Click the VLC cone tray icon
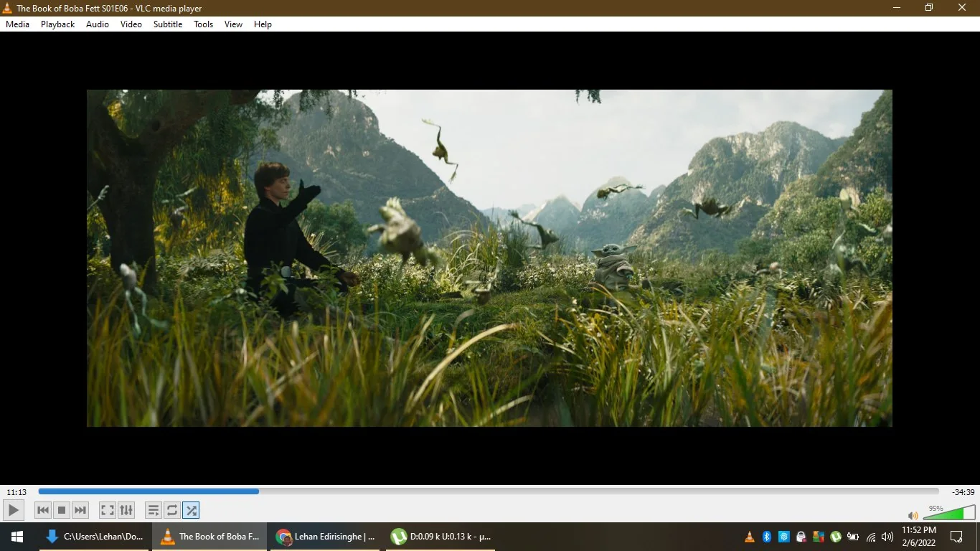The height and width of the screenshot is (551, 980). pos(750,537)
